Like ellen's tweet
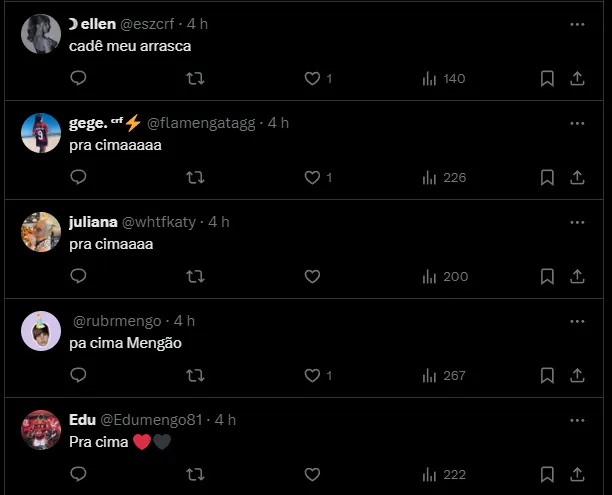 pos(312,78)
